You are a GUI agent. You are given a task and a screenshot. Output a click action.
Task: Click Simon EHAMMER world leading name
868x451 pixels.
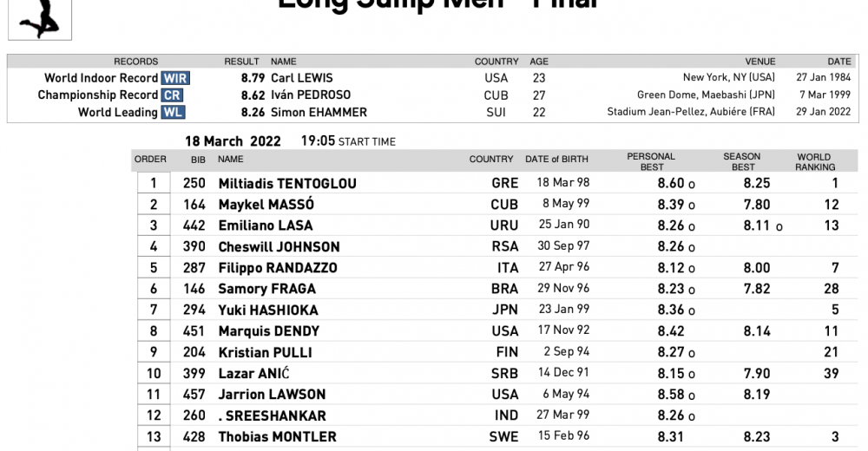tap(319, 112)
